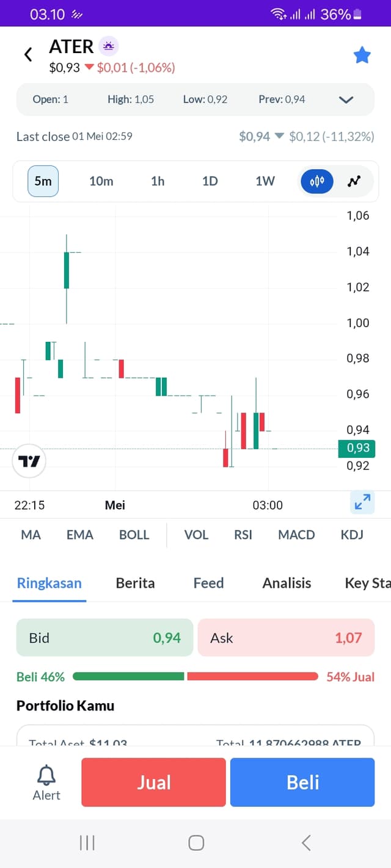Open Android recent apps button
Image resolution: width=391 pixels, height=868 pixels.
tap(87, 843)
